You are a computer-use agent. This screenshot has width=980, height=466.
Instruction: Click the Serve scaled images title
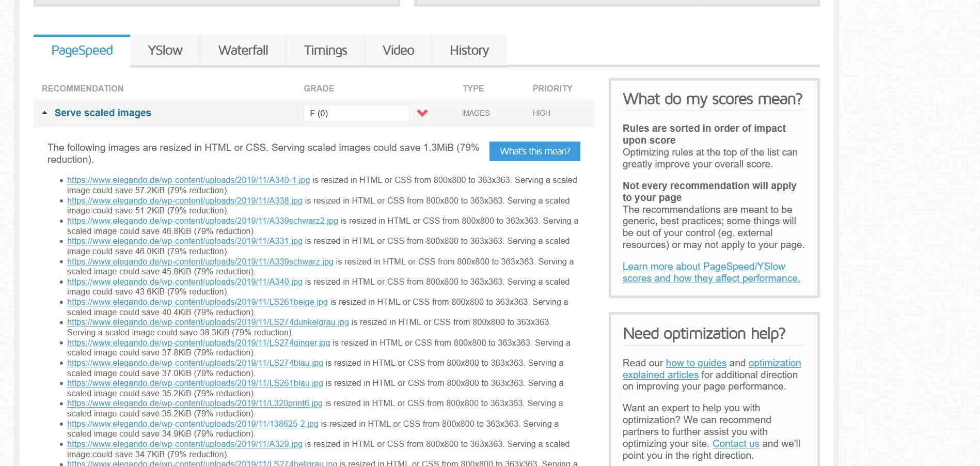click(x=103, y=113)
